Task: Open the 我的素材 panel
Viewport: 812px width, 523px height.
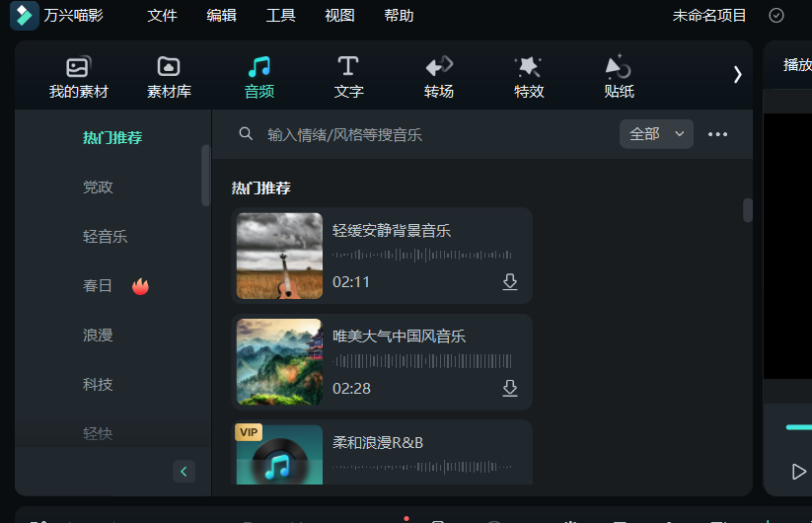Action: [78, 77]
